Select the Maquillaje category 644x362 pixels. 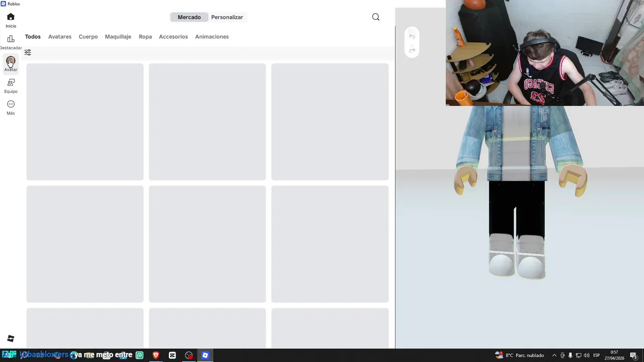118,37
